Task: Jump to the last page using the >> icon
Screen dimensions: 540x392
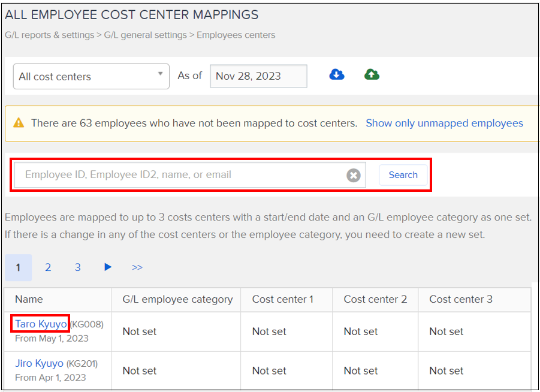Action: point(137,267)
